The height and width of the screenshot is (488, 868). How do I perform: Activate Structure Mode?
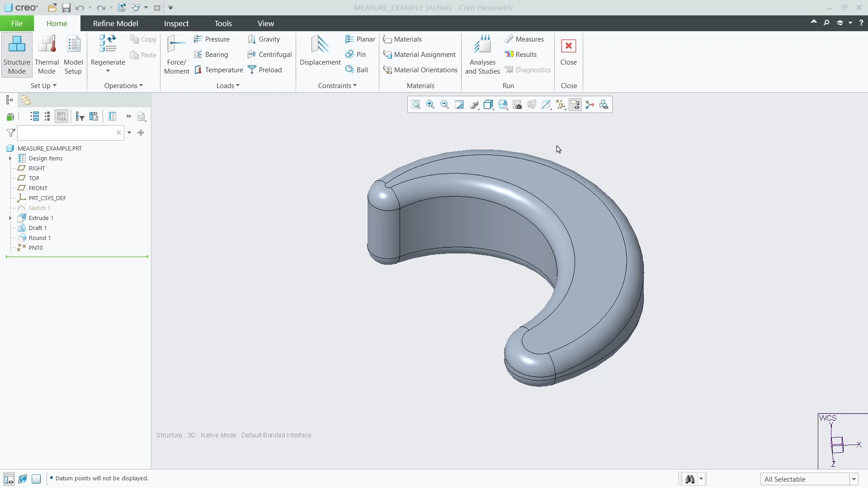pos(17,55)
